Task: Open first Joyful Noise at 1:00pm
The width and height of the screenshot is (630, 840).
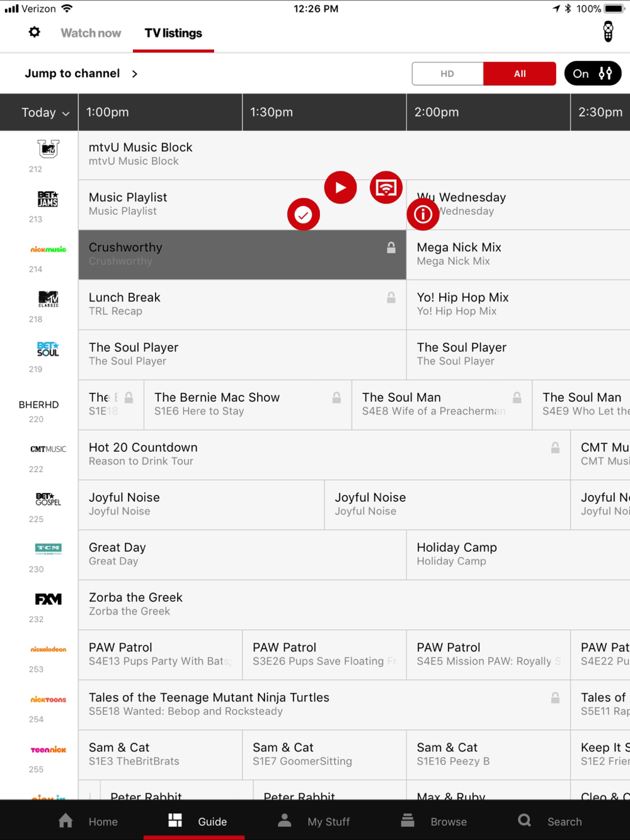Action: [x=201, y=504]
